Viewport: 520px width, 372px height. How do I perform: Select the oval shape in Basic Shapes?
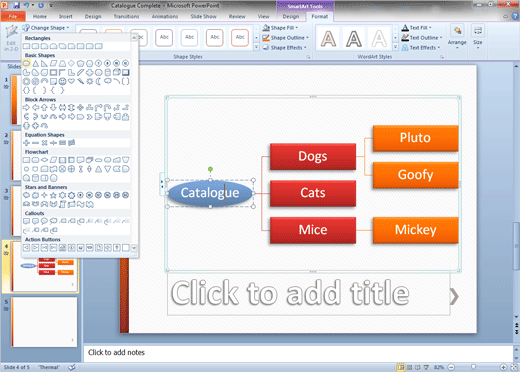26,63
